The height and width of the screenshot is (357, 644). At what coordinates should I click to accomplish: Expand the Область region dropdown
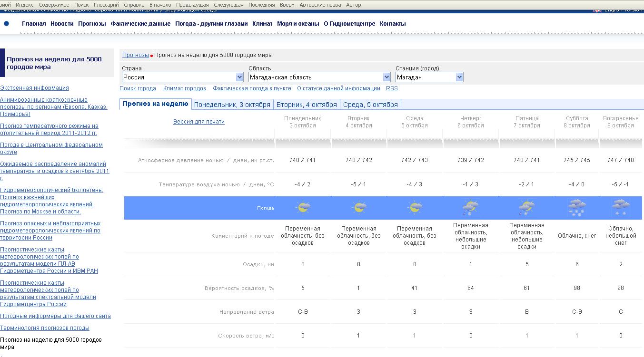(x=386, y=77)
